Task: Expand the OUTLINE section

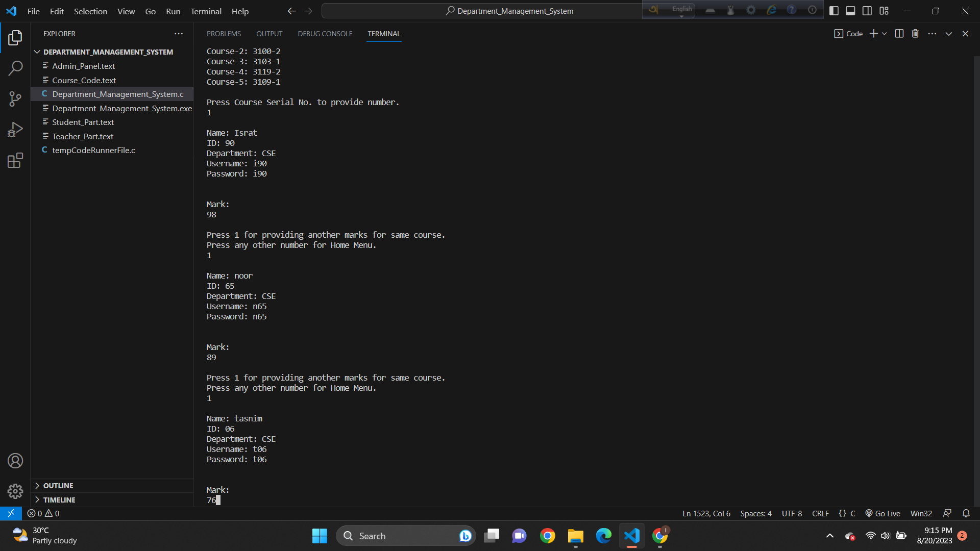Action: pos(58,485)
